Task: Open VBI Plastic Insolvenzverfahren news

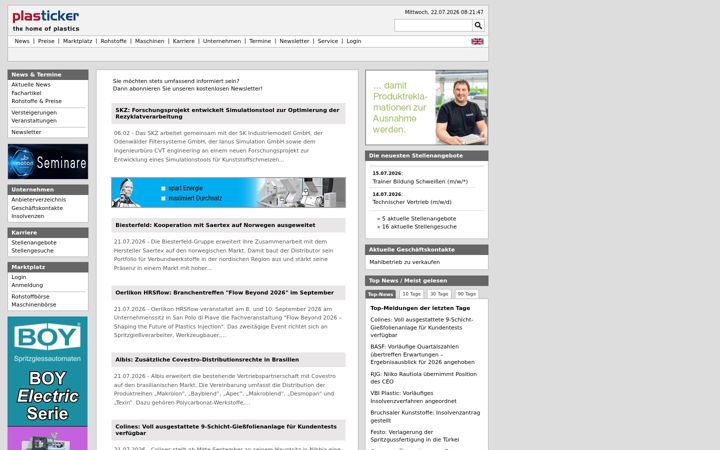Action: (x=413, y=397)
